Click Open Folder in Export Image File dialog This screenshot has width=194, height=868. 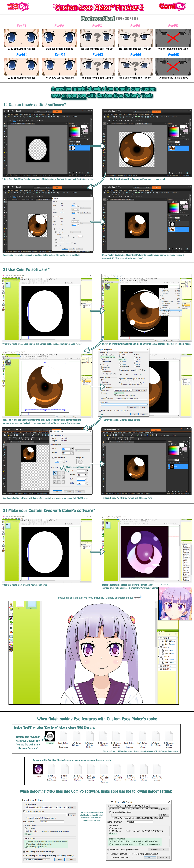(133, 407)
